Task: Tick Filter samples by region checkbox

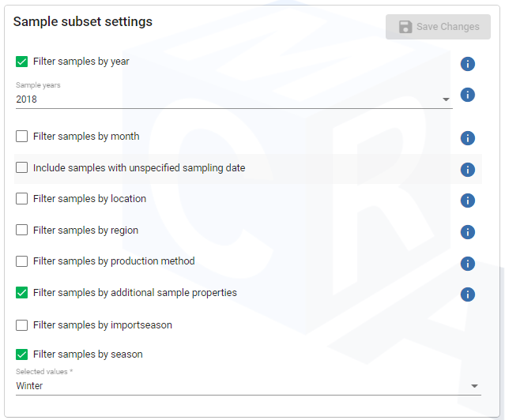Action: 22,231
